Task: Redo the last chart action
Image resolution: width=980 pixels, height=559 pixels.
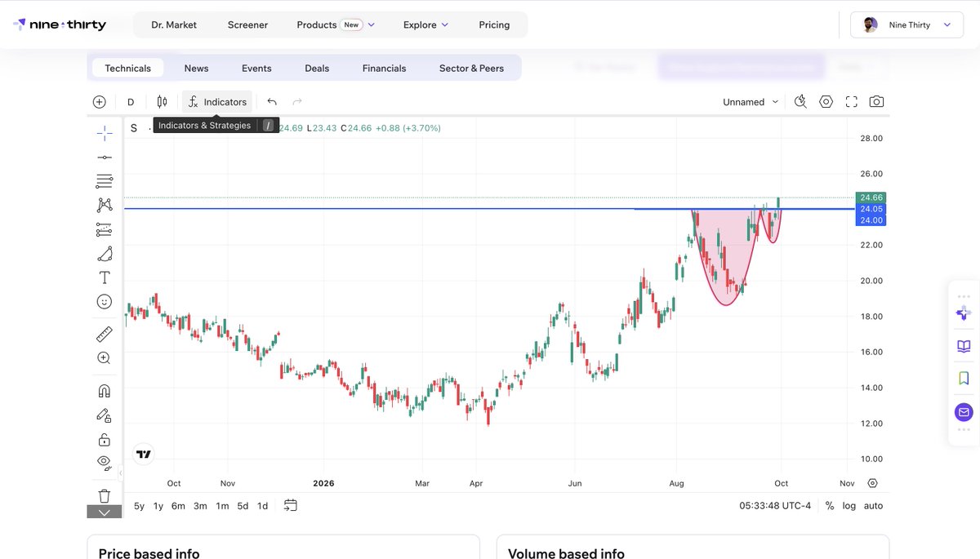Action: pyautogui.click(x=297, y=102)
